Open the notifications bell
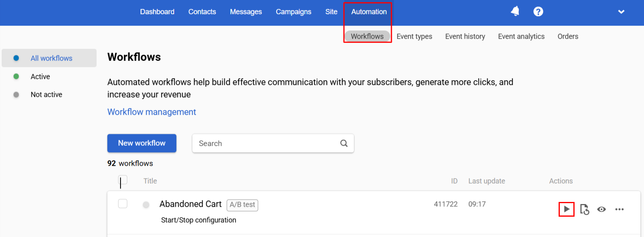644x237 pixels. pyautogui.click(x=515, y=11)
